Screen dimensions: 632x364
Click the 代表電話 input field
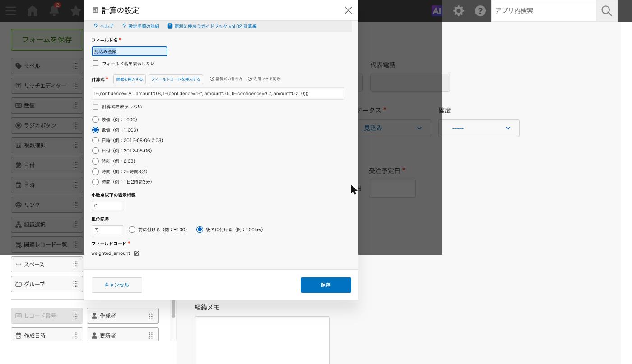(x=410, y=83)
